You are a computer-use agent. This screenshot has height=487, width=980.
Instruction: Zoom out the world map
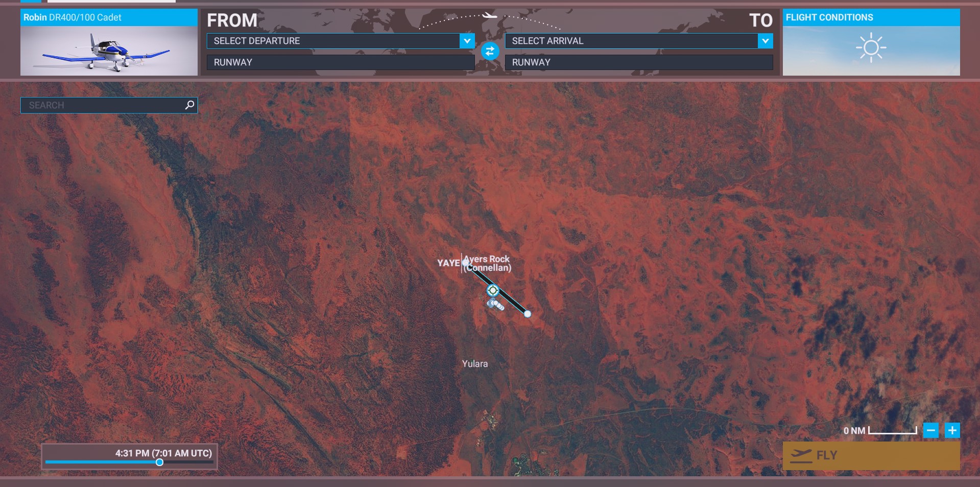(930, 430)
